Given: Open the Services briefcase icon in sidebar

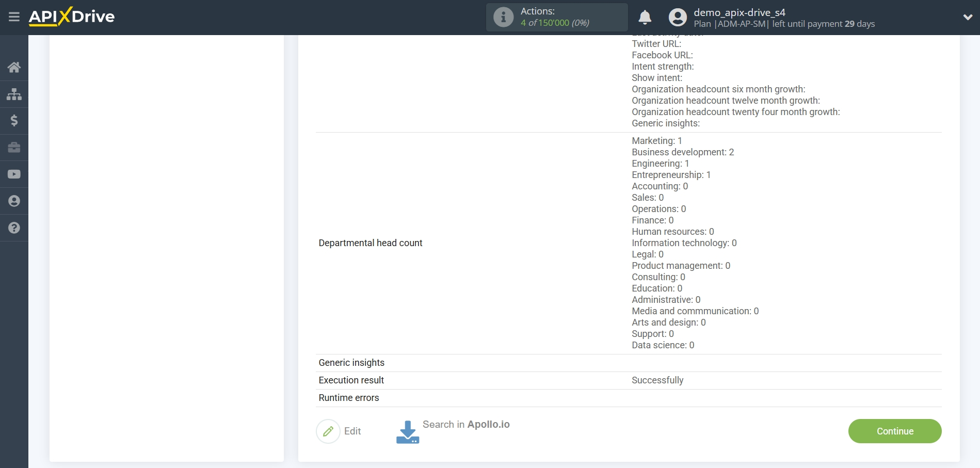Looking at the screenshot, I should pos(14,148).
